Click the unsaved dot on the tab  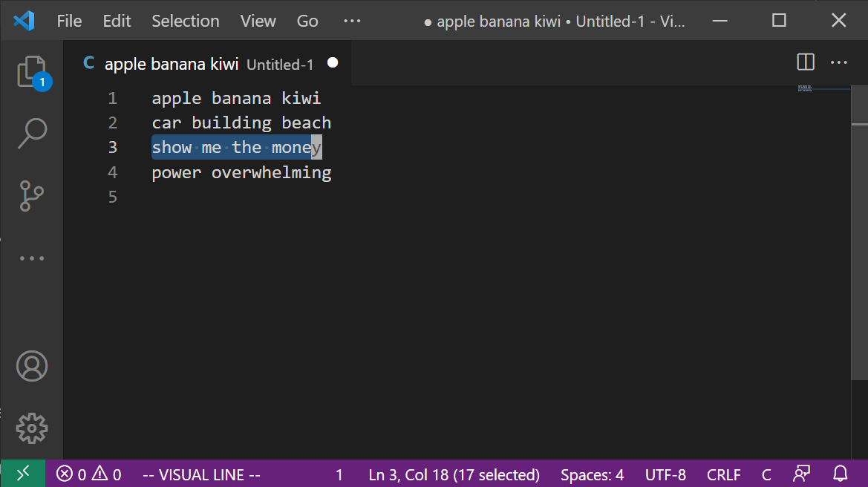pyautogui.click(x=332, y=62)
